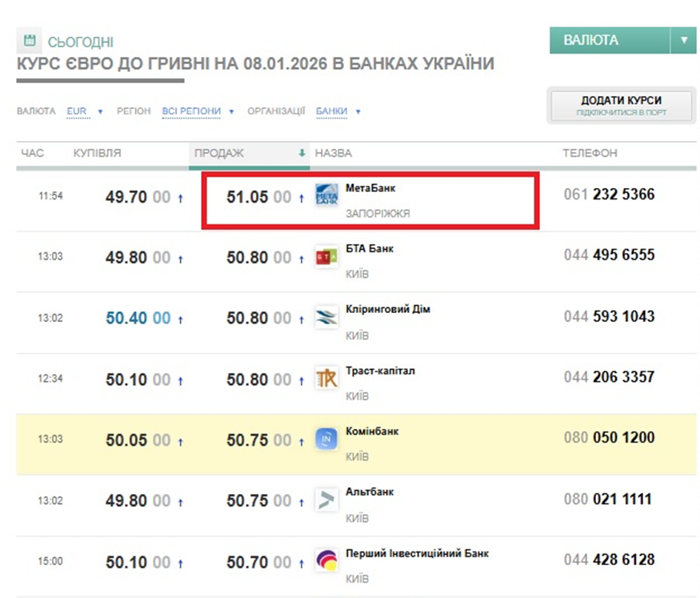This screenshot has width=700, height=598.
Task: Click the Альтбанк logo icon
Action: click(326, 500)
